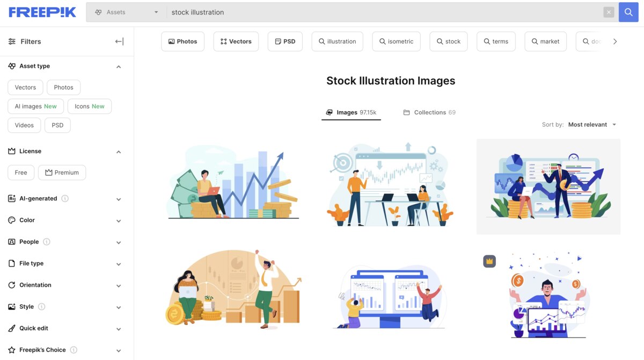The height and width of the screenshot is (360, 644).
Task: Toggle the Free license filter
Action: [x=20, y=172]
